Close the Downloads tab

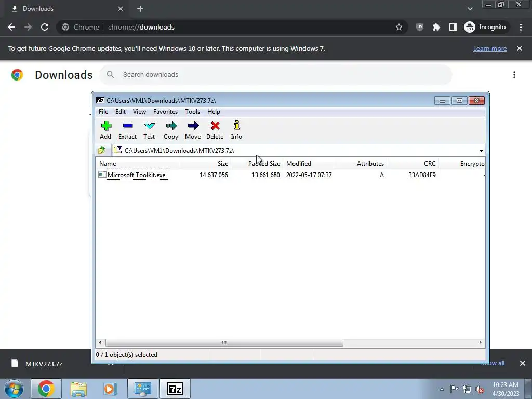[x=121, y=9]
